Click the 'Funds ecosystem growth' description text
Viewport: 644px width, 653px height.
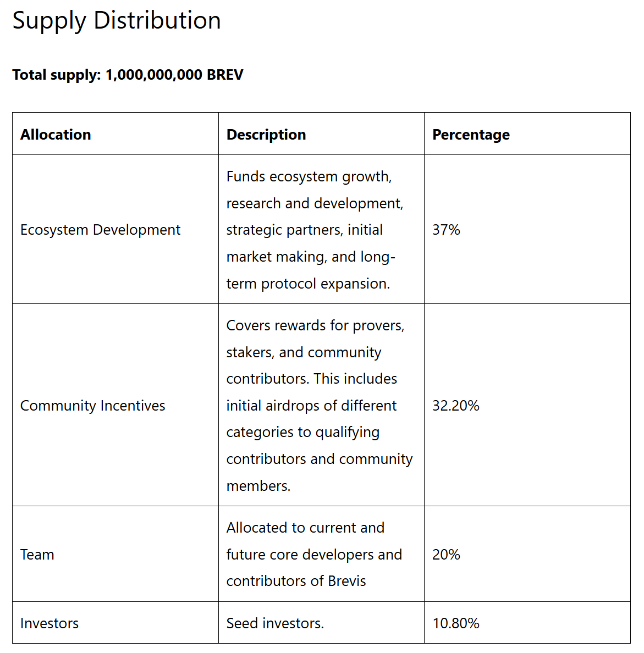(309, 176)
